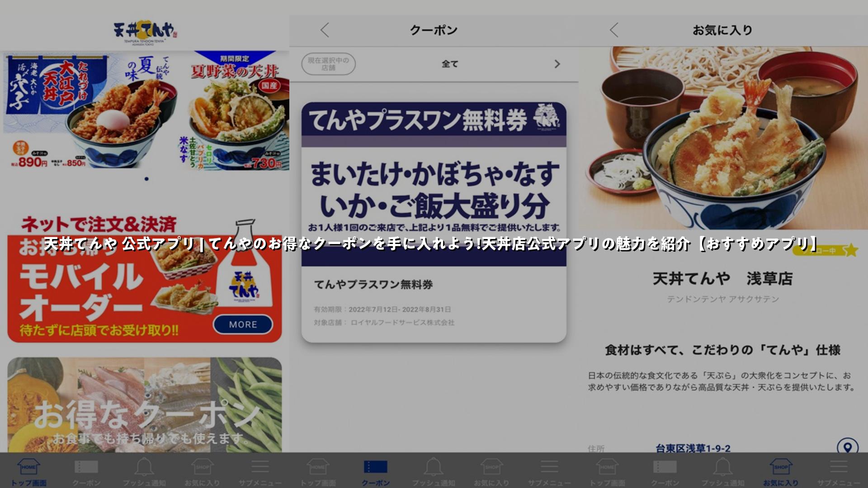Open the お得なクーポン banner
The height and width of the screenshot is (488, 868).
pyautogui.click(x=145, y=404)
